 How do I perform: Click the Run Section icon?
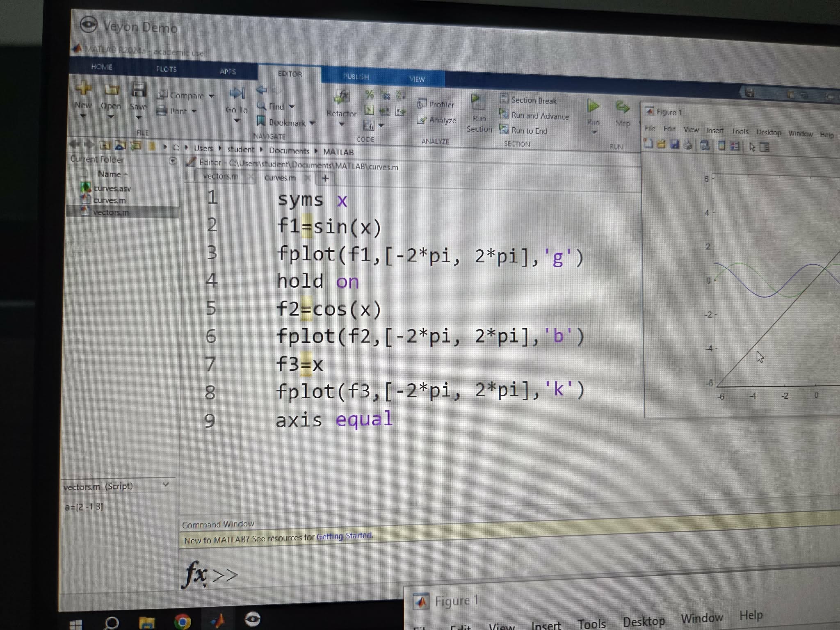point(477,102)
